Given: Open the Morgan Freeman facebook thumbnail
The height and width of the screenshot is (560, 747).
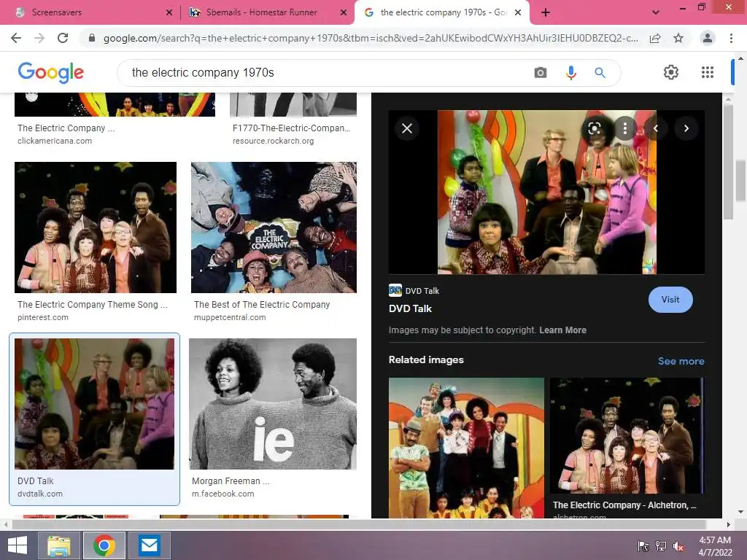Looking at the screenshot, I should 273,404.
